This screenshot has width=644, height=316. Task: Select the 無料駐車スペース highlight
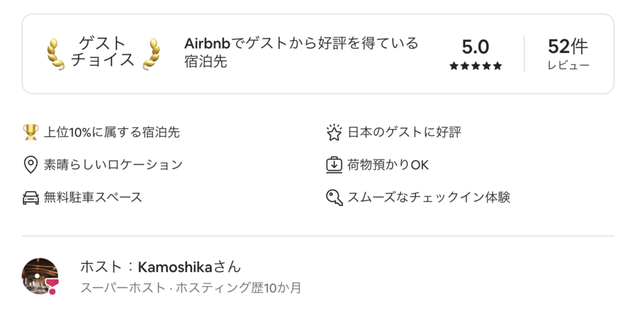click(92, 197)
